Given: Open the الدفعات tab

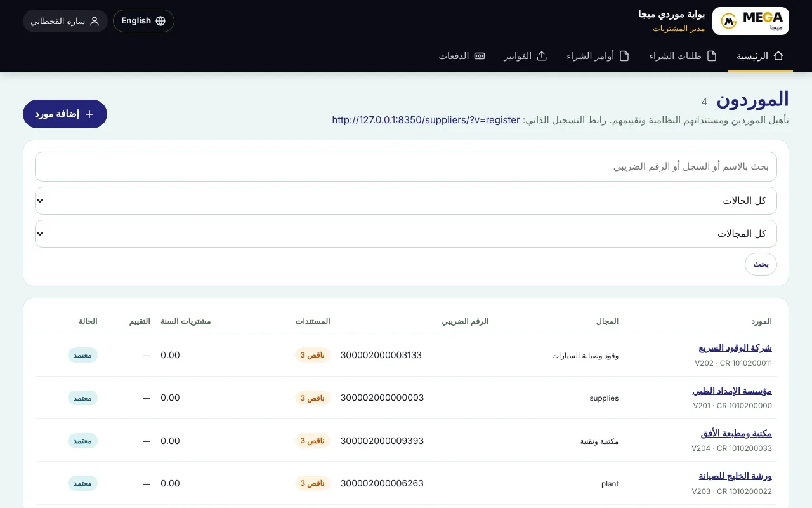Looking at the screenshot, I should pos(462,56).
